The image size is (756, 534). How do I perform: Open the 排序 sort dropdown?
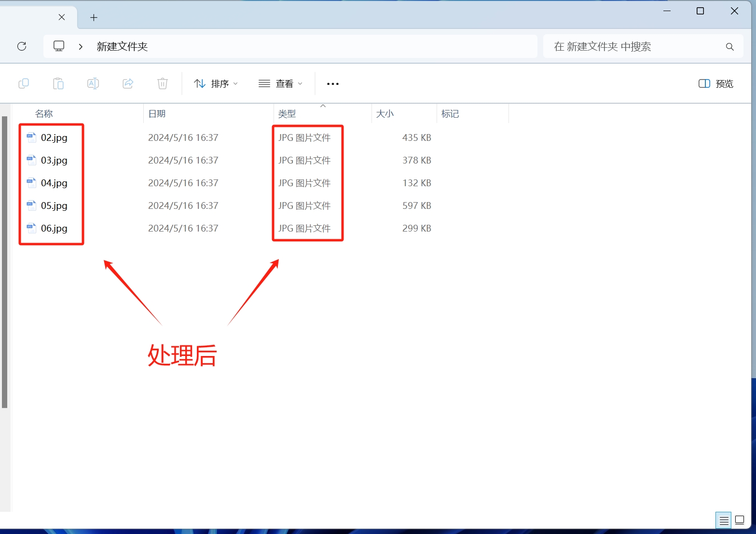(x=216, y=83)
